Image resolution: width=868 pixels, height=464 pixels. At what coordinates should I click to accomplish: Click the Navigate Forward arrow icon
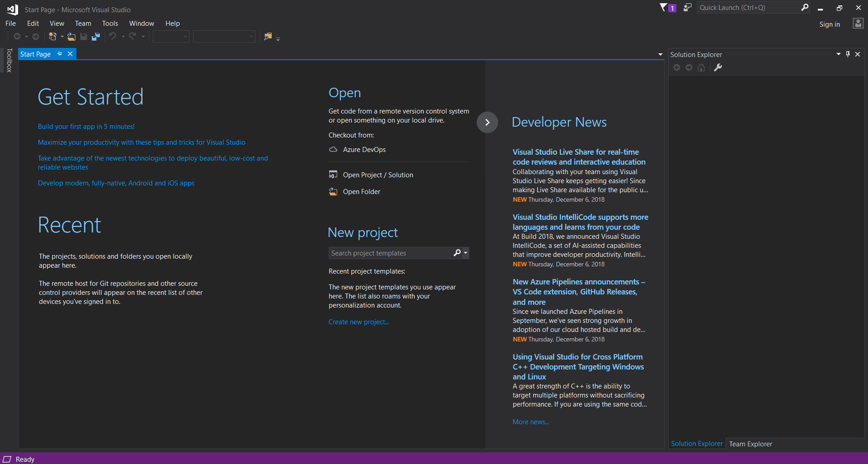pos(36,37)
